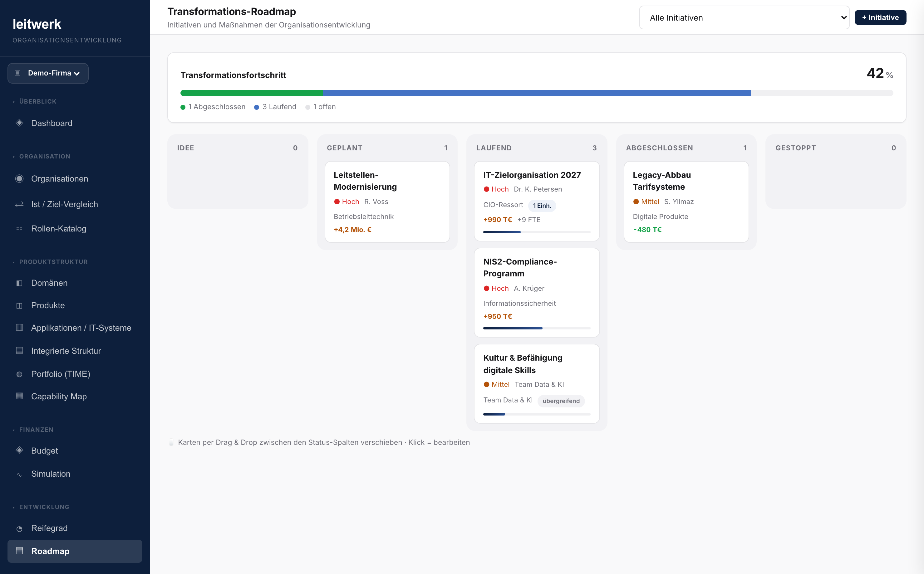Image resolution: width=924 pixels, height=574 pixels.
Task: Collapse the PRODUKTSTRUKTUR sidebar section
Action: pos(50,262)
